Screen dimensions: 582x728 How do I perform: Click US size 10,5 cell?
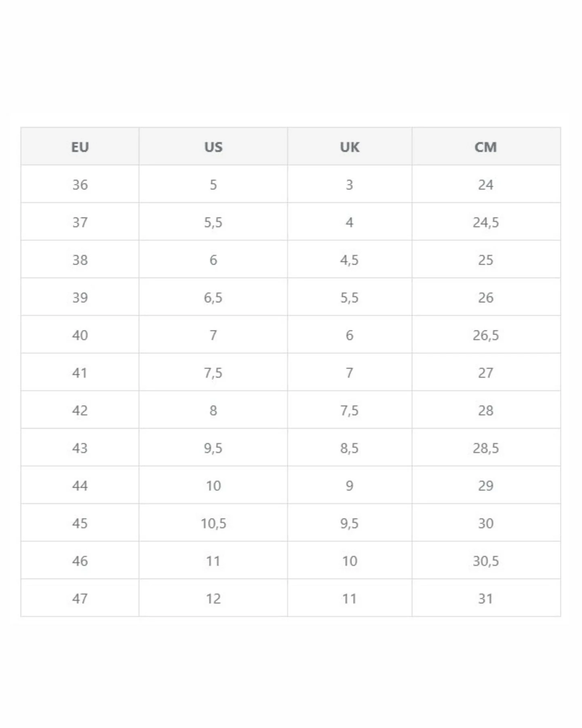tap(213, 523)
